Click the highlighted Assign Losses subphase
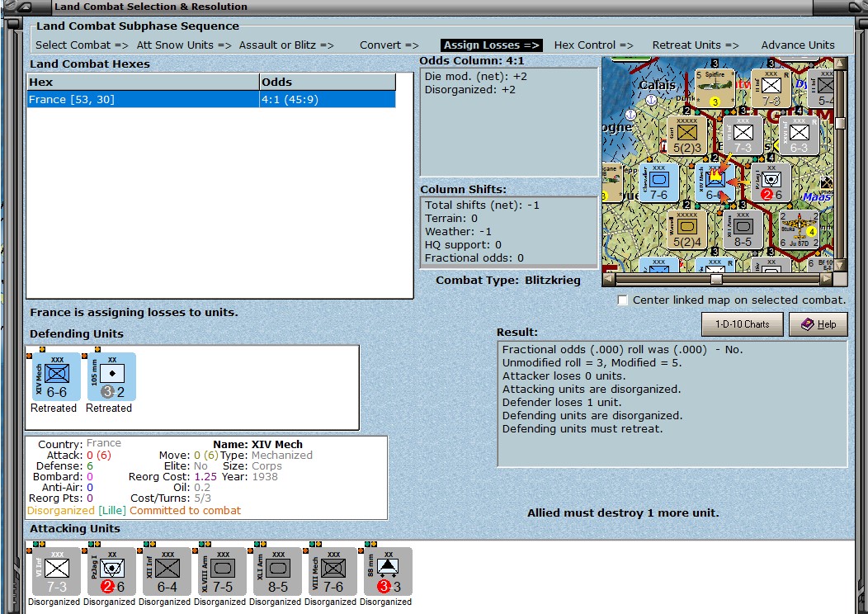The image size is (868, 614). pyautogui.click(x=492, y=45)
